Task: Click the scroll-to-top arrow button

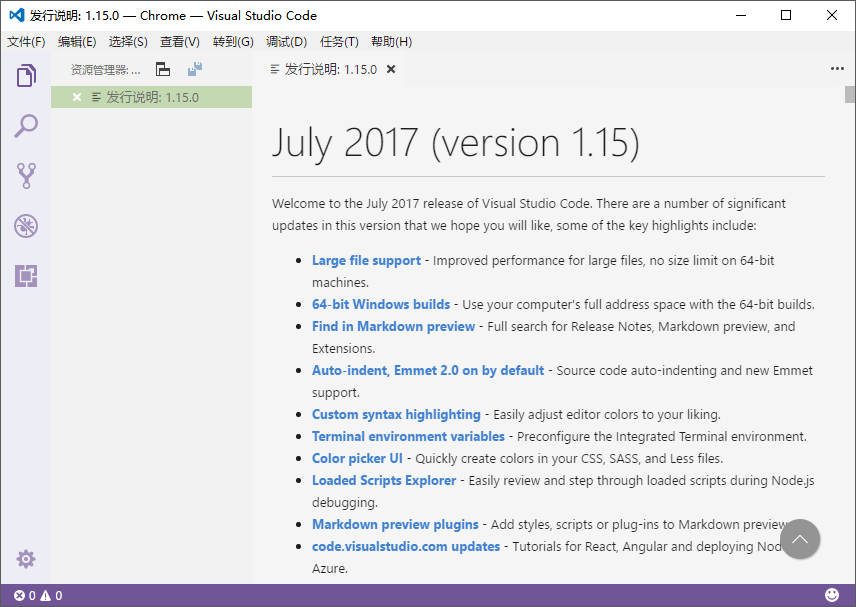Action: [x=800, y=539]
